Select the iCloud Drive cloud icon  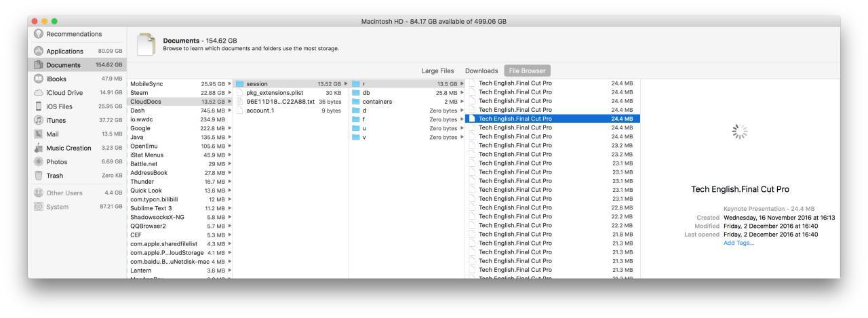coord(38,93)
